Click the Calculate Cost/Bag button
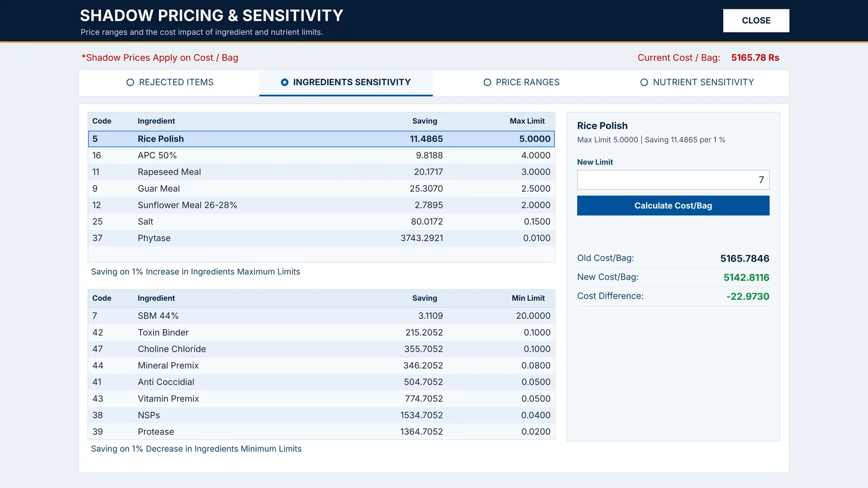This screenshot has width=868, height=488. coord(673,206)
